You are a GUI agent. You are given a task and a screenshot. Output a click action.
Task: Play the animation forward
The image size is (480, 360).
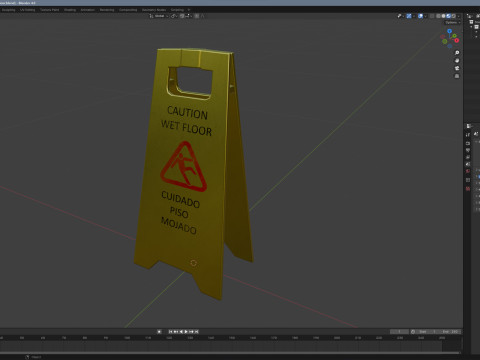(x=186, y=332)
